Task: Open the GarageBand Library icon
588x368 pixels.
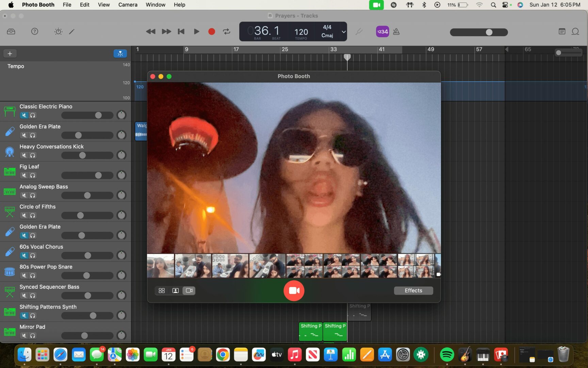Action: (11, 32)
